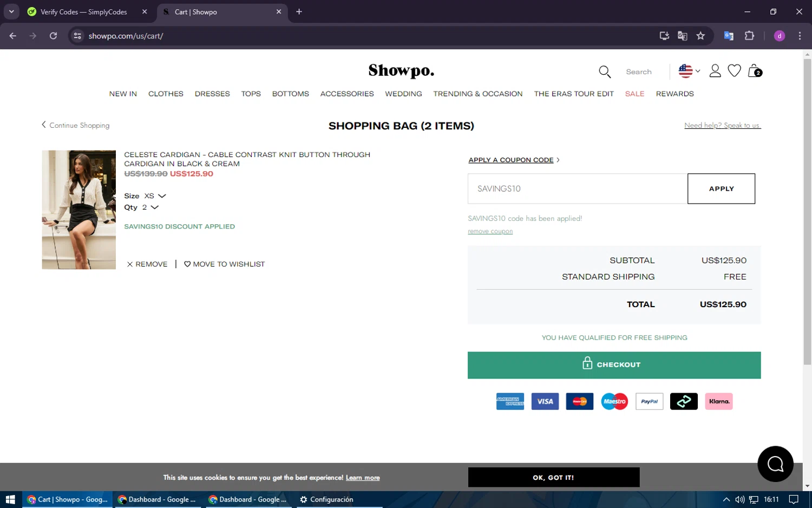Close the Cart Showpo tab
812x508 pixels.
pyautogui.click(x=279, y=11)
